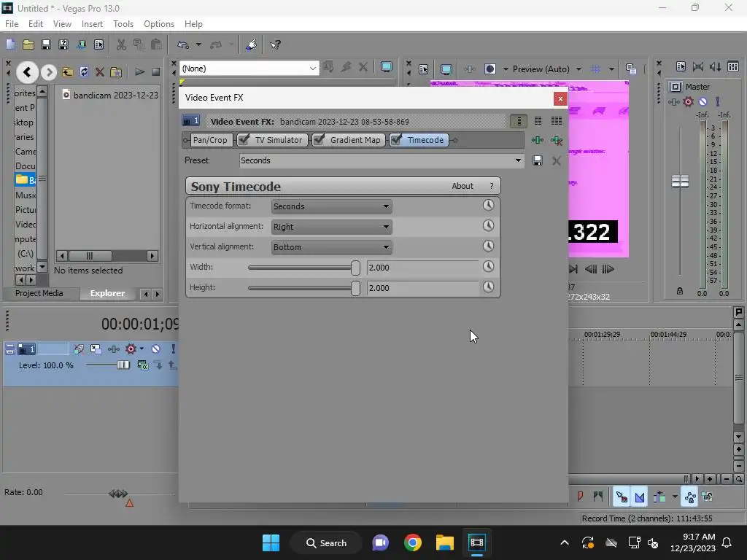
Task: Toggle the interactive tutorials hand icon
Action: pos(251,44)
